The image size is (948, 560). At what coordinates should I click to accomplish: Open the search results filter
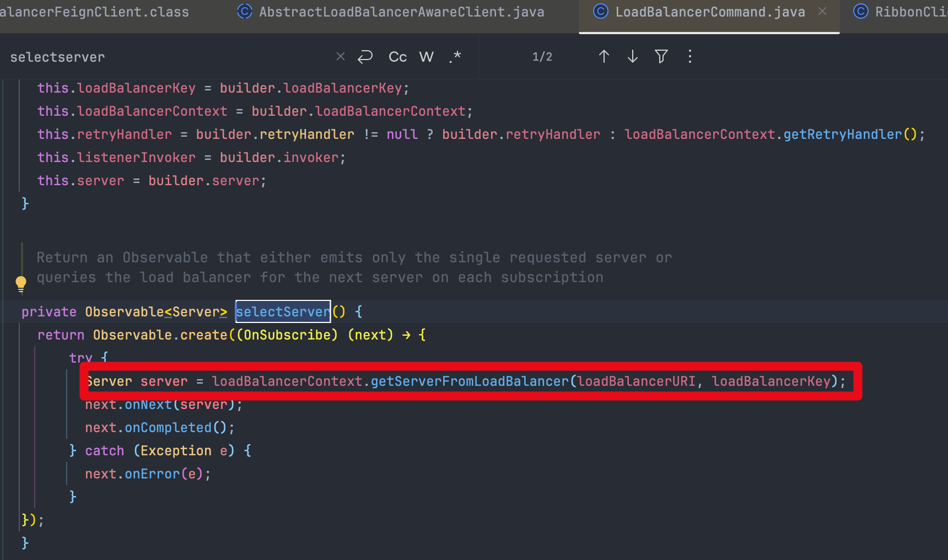[x=661, y=56]
